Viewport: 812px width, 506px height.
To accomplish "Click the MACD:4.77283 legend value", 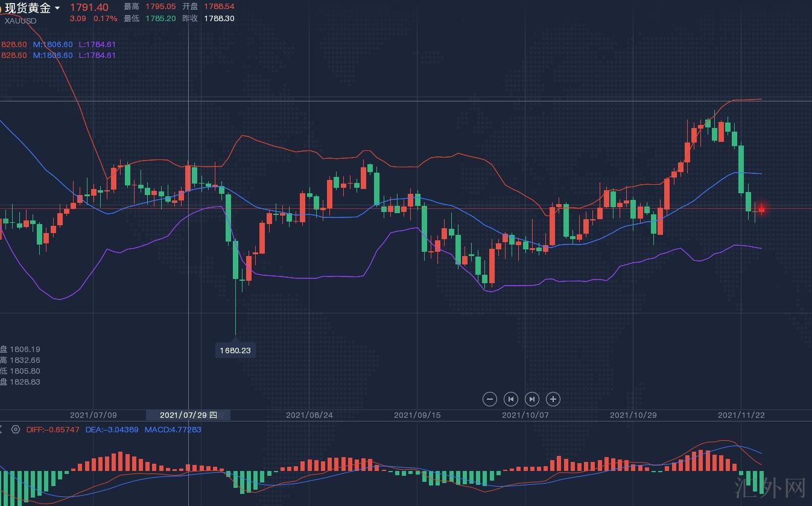I will pyautogui.click(x=173, y=429).
